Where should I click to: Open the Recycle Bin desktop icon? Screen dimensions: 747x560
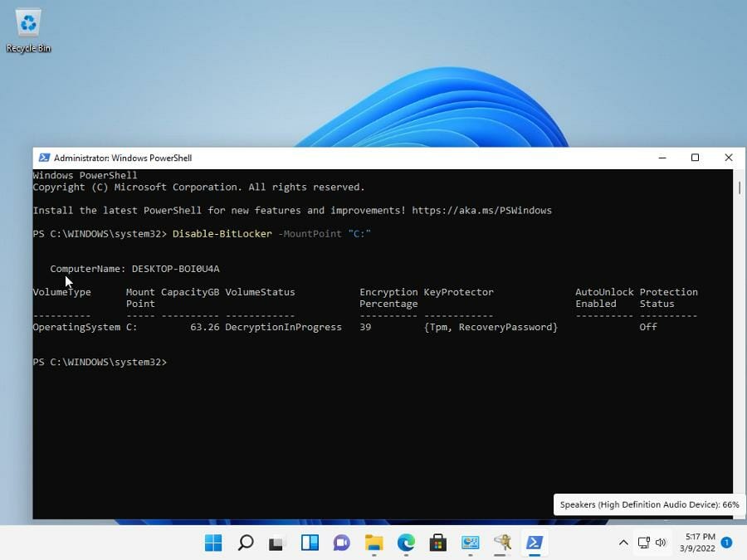point(28,31)
